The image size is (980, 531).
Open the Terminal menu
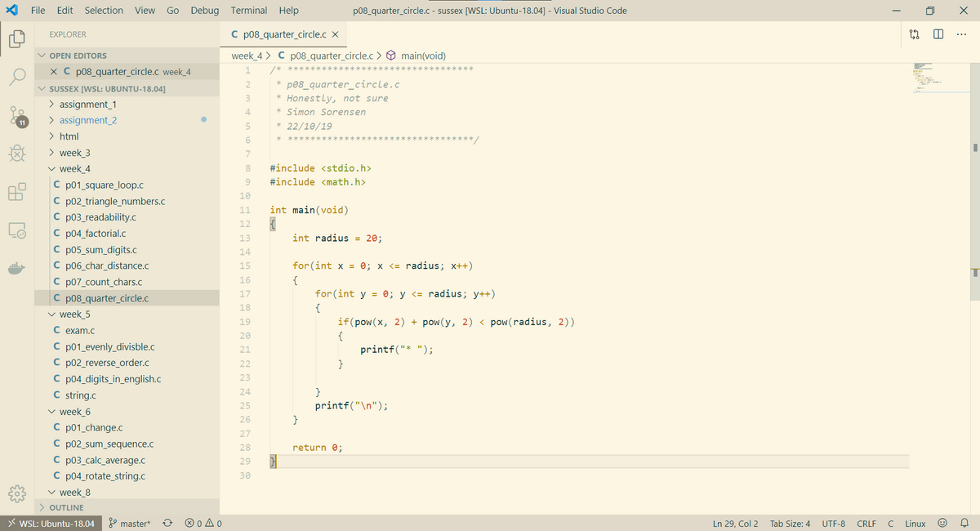(248, 11)
